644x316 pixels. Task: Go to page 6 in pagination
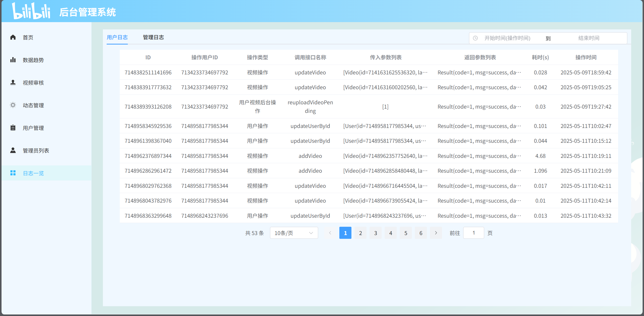coord(421,233)
